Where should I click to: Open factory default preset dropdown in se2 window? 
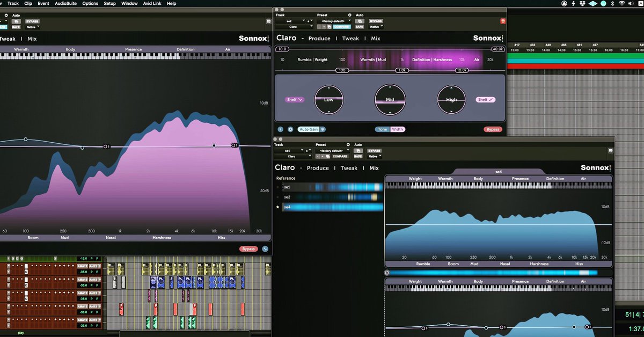(334, 20)
